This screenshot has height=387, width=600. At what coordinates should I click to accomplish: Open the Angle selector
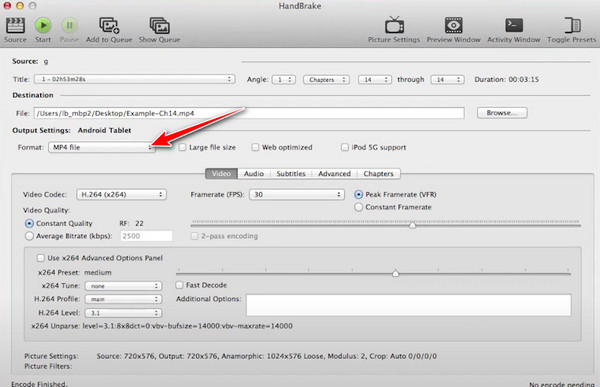[x=284, y=80]
